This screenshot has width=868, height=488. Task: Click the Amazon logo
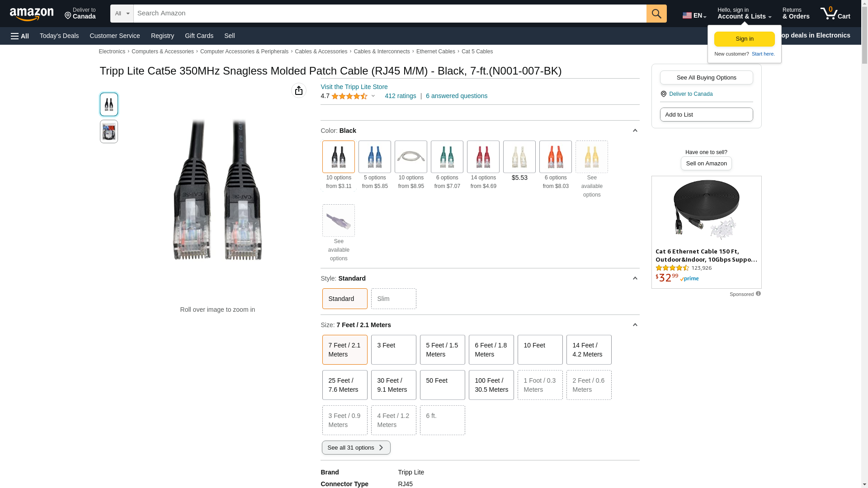32,14
